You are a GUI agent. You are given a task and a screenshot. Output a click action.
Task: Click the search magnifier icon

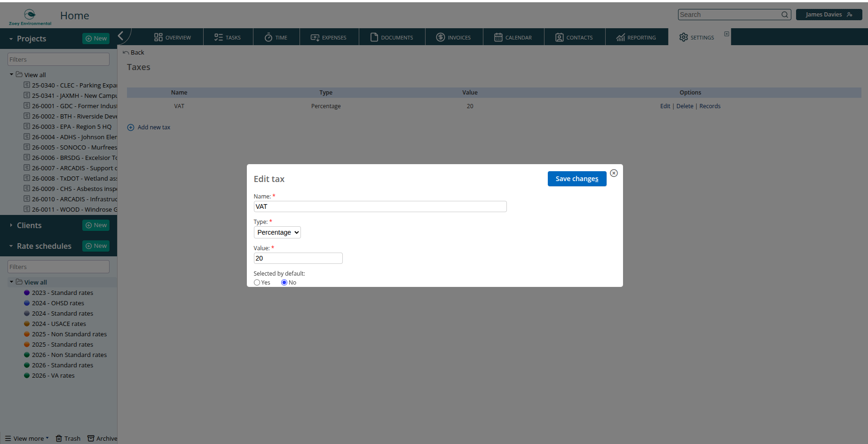785,15
